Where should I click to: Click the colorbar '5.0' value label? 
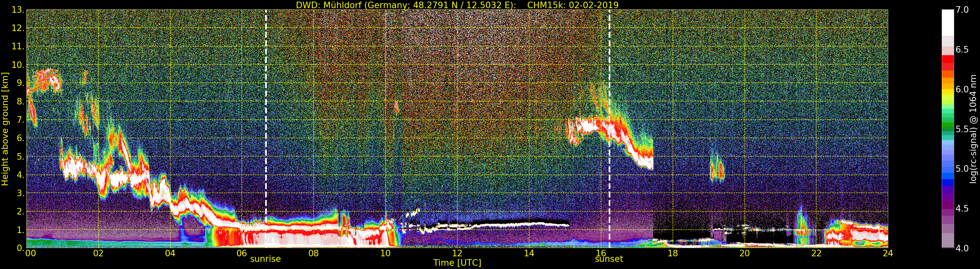(962, 168)
